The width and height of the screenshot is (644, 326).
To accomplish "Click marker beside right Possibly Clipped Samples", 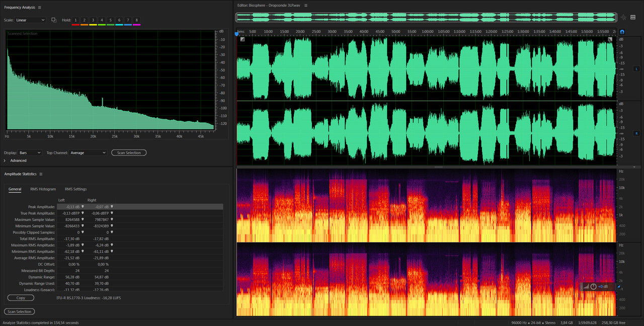I will [112, 232].
